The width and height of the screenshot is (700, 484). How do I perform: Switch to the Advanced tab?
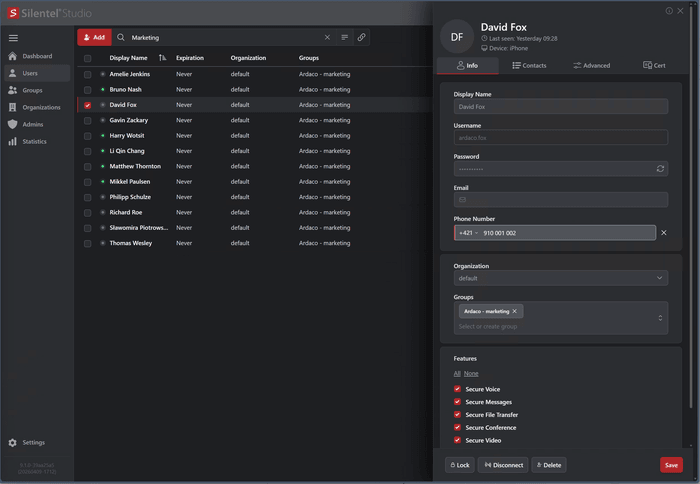point(592,66)
